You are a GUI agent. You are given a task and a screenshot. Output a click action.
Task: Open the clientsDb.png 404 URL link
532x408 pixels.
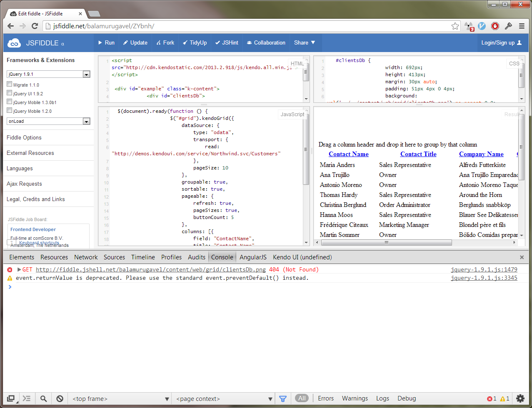[x=151, y=269]
